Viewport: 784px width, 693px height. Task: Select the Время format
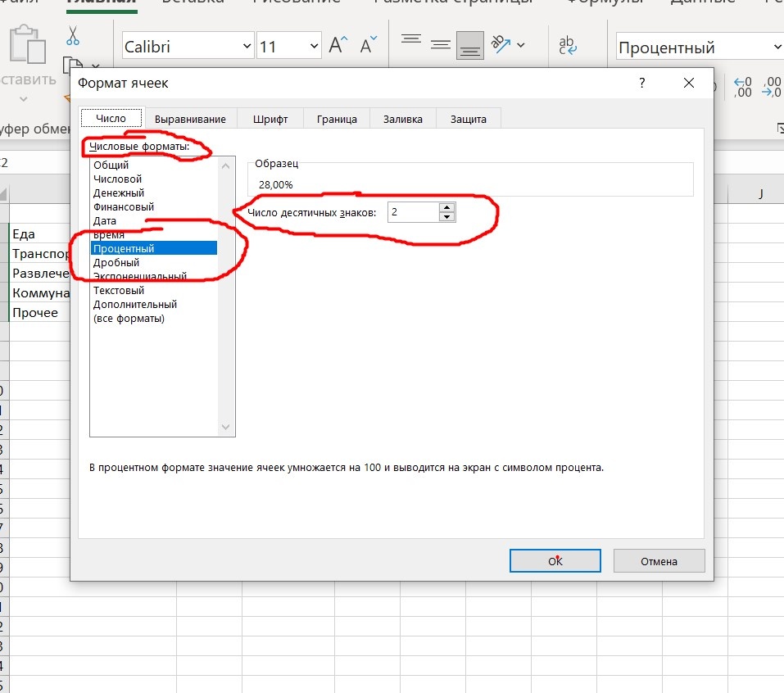tap(154, 234)
